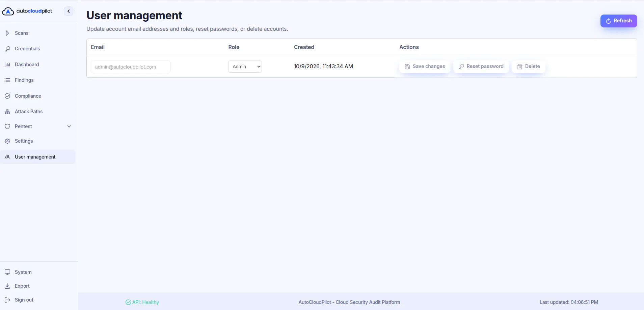Collapse the sidebar with the chevron button
Image resolution: width=644 pixels, height=310 pixels.
(x=69, y=11)
